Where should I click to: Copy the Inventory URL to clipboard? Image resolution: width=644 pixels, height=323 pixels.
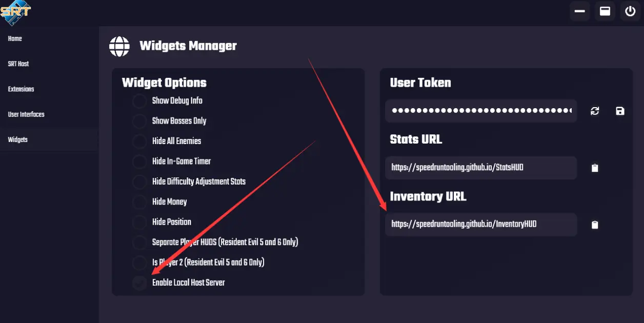595,225
